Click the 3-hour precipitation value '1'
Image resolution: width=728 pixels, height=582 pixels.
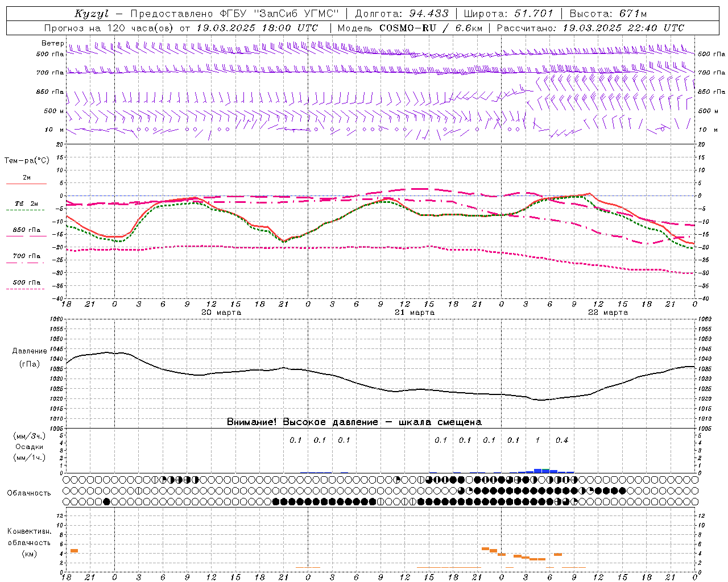537,440
